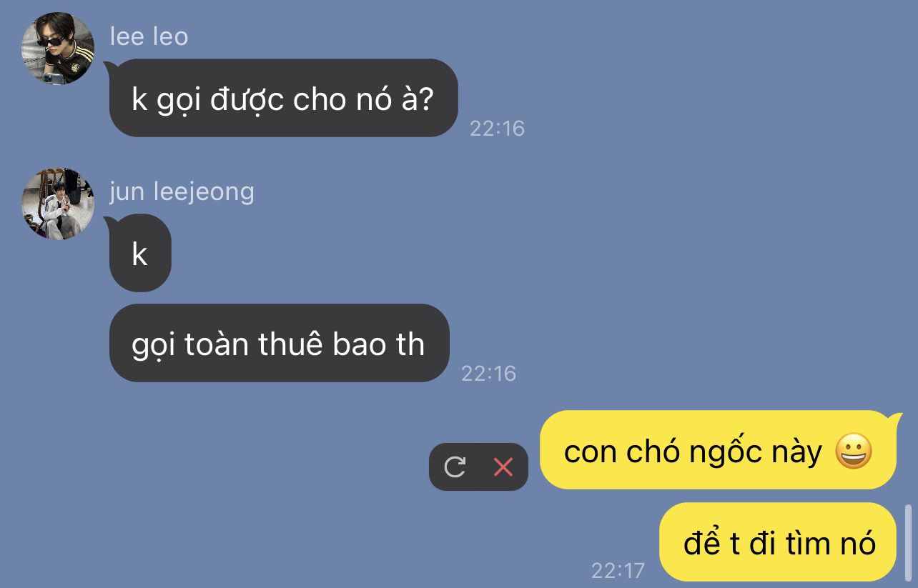Viewport: 918px width, 588px height.
Task: Click the 22:16 timestamp beside "gọi toàn thuê bao th"
Action: [x=488, y=373]
